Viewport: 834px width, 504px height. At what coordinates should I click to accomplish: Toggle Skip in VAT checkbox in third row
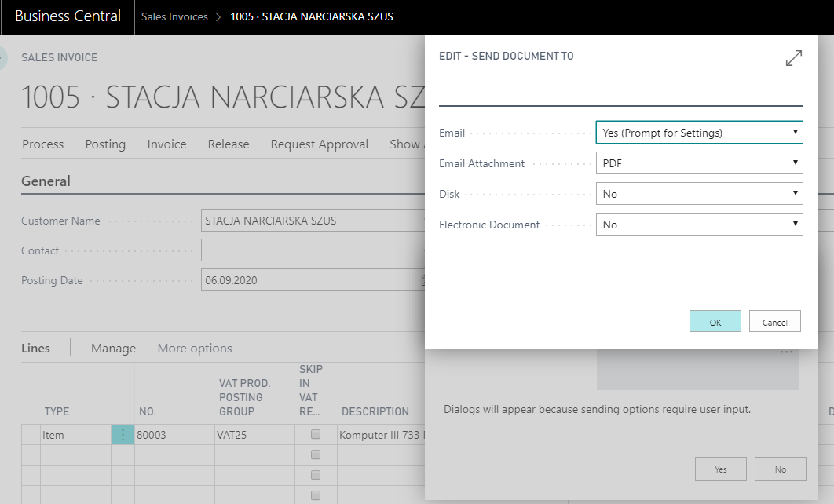[x=316, y=475]
